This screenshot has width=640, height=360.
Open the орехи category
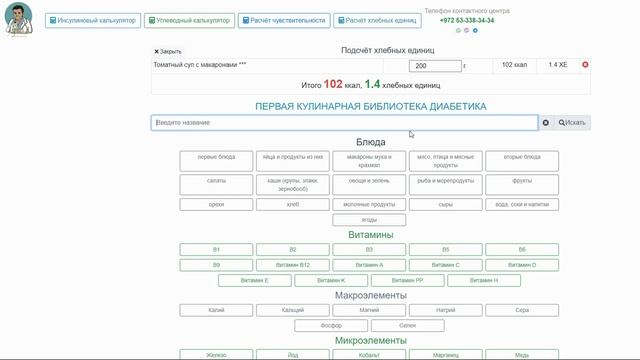[x=216, y=204]
